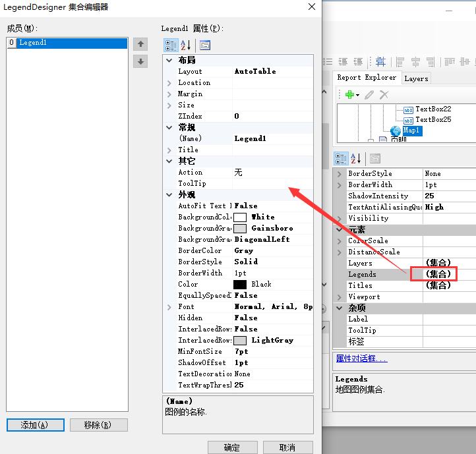Open property pages icon in Legend1 toolbar
The width and height of the screenshot is (476, 454).
205,45
